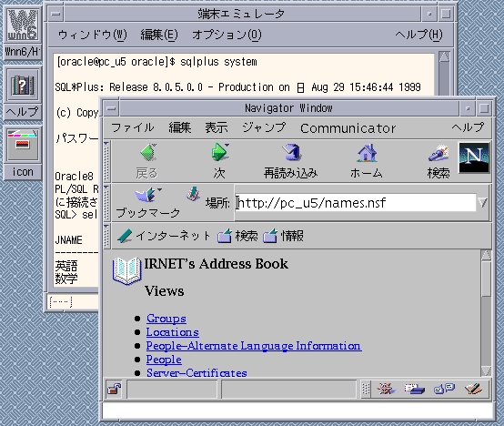The image size is (504, 426).
Task: Open the Communicator menu
Action: (348, 128)
